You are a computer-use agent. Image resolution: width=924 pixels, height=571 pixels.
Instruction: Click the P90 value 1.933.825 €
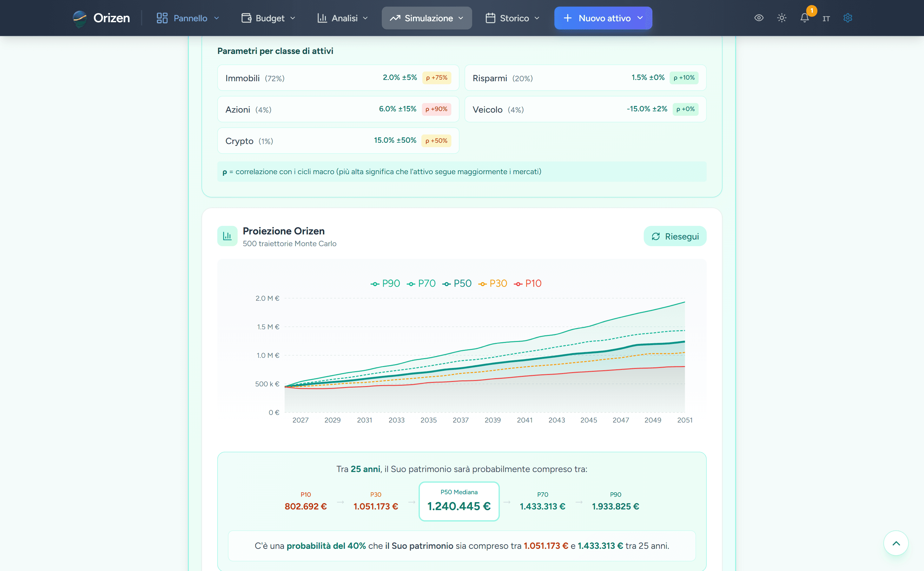(615, 506)
